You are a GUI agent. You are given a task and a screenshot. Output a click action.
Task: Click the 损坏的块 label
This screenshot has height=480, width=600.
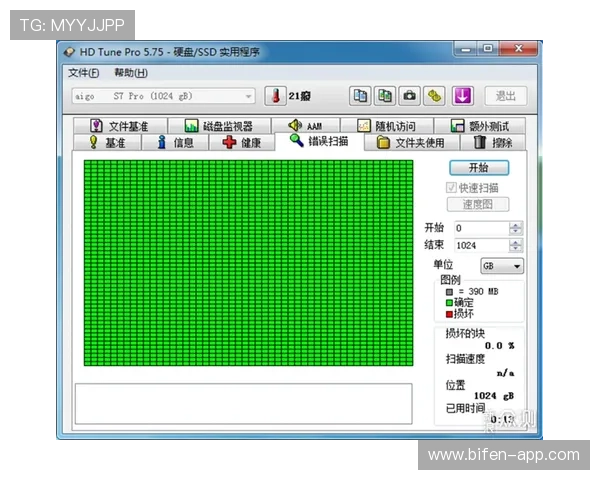click(465, 333)
